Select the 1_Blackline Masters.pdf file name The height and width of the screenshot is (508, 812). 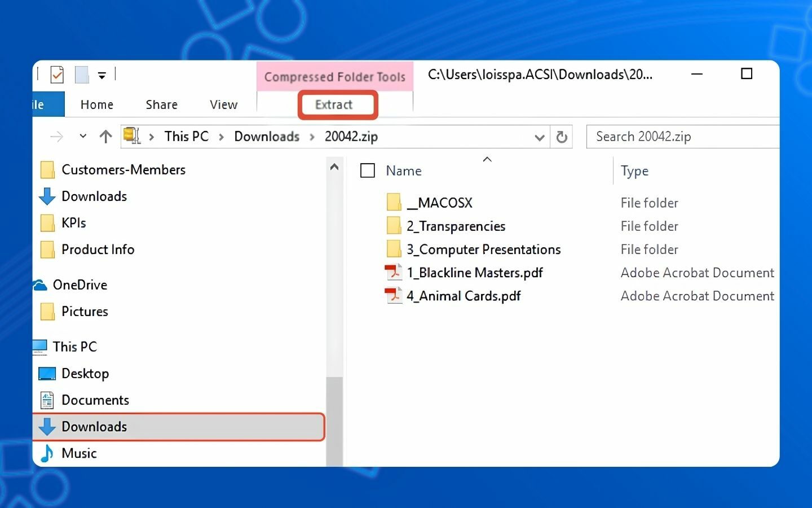coord(475,273)
